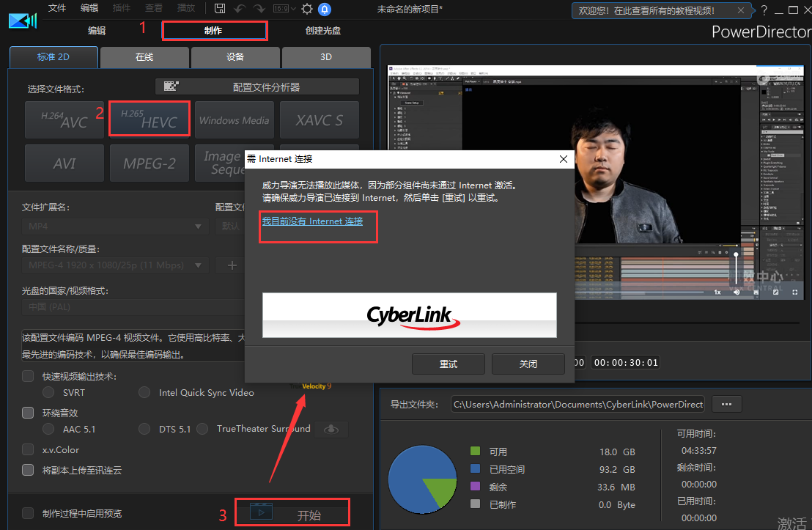Screen dimensions: 812x530
Task: Select the 3D output tab
Action: click(x=326, y=57)
